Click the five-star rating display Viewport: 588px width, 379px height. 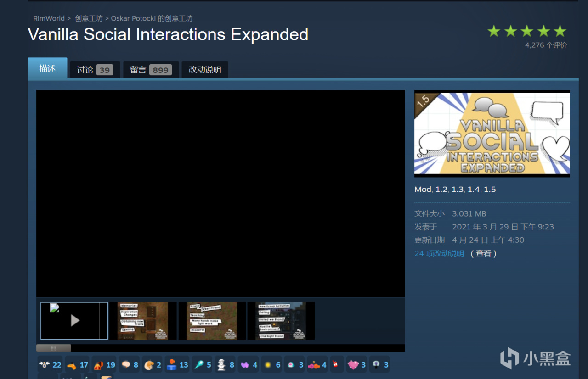tap(527, 31)
